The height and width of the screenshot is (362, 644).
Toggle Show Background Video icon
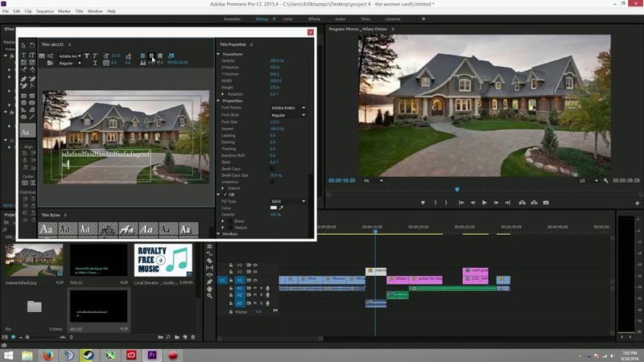point(171,56)
